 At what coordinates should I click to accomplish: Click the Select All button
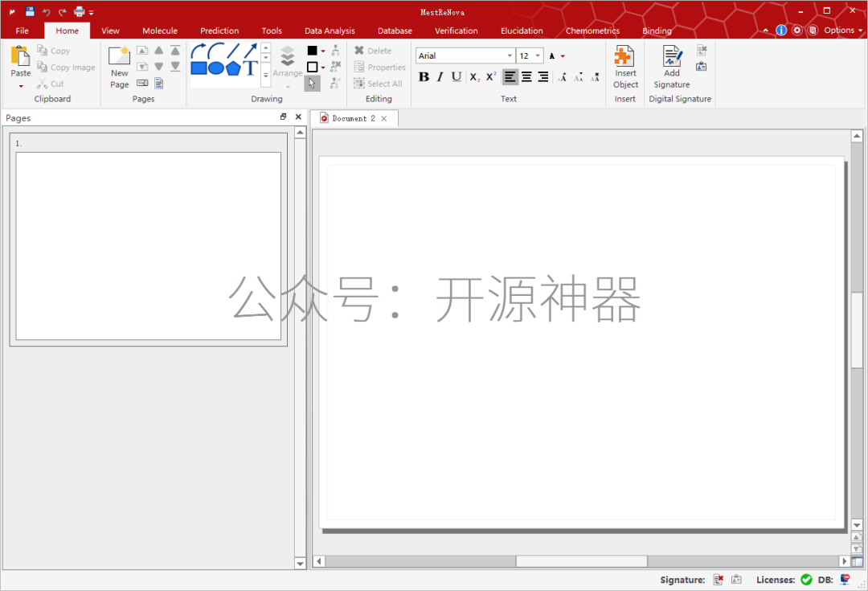[378, 84]
